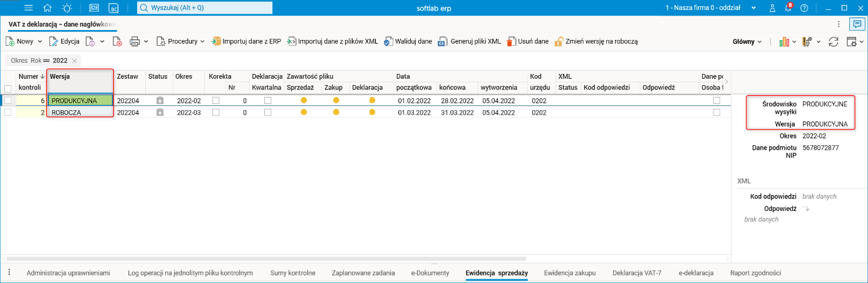Click Waliduj dane
This screenshot has height=283, width=868.
pyautogui.click(x=408, y=41)
